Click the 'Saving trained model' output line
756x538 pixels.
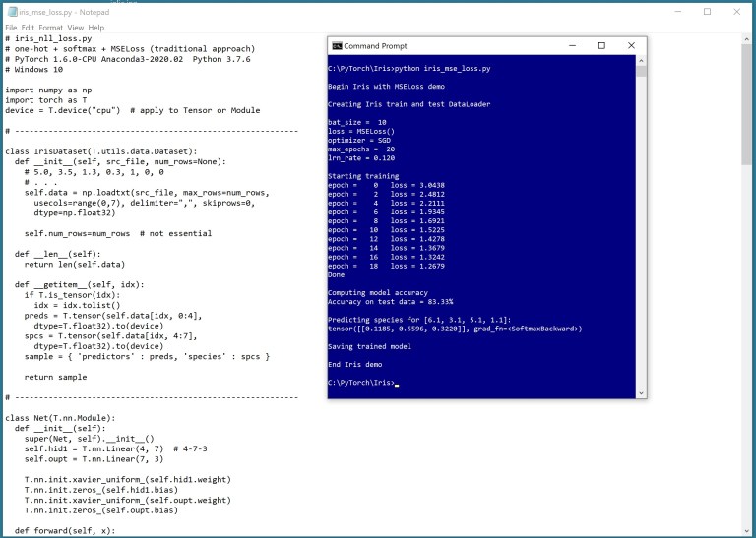click(x=369, y=346)
